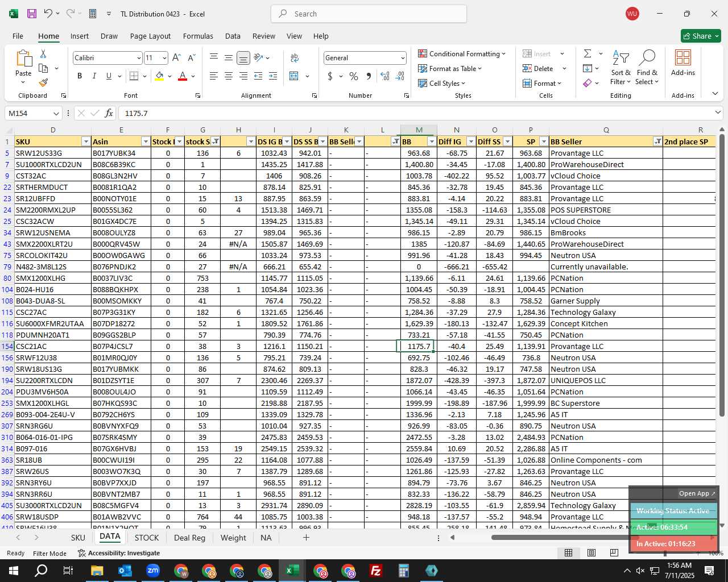
Task: Click the Insert Function fx icon
Action: tap(109, 113)
